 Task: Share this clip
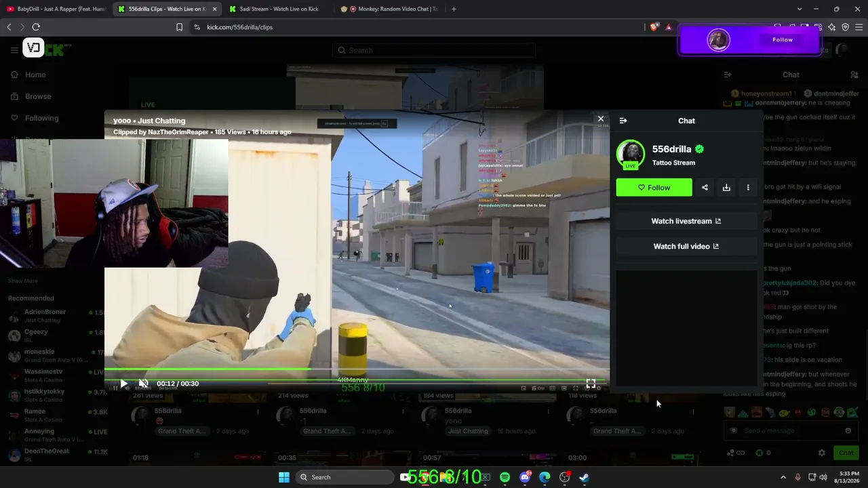705,188
